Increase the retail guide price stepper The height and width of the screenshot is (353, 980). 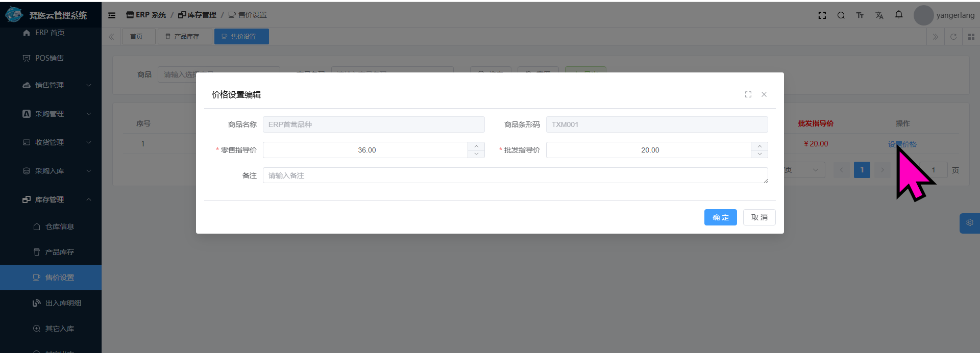pos(476,146)
